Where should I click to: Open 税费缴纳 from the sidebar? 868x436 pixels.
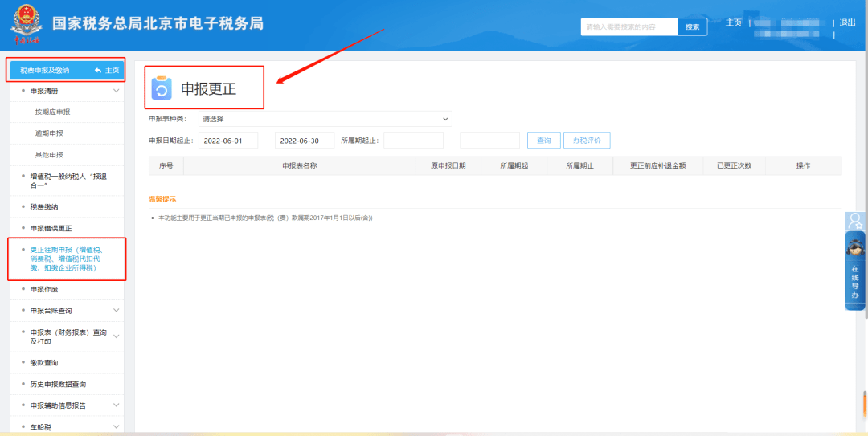click(44, 206)
